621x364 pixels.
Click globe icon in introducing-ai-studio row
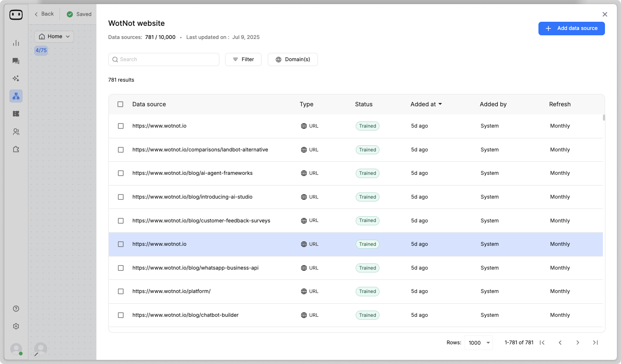pos(304,197)
